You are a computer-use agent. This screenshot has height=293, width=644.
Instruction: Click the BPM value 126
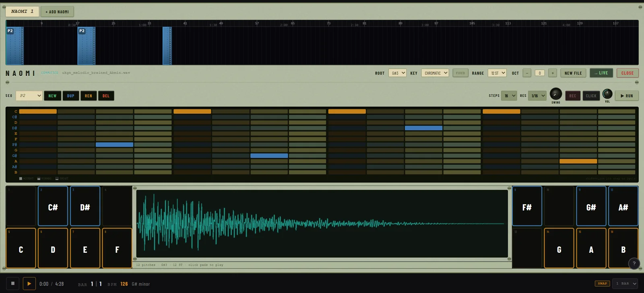pyautogui.click(x=124, y=284)
